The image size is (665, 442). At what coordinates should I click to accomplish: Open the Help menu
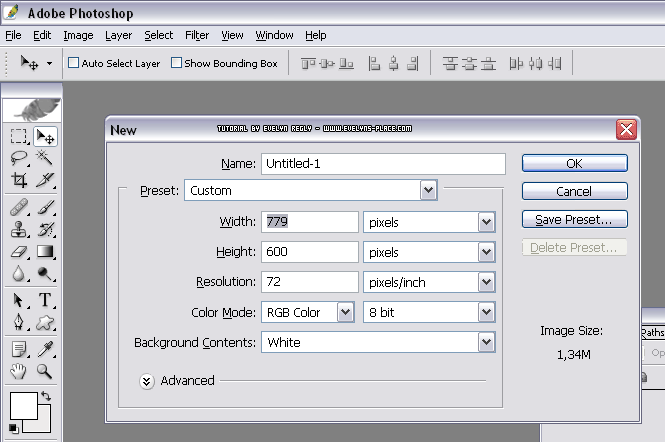[316, 35]
